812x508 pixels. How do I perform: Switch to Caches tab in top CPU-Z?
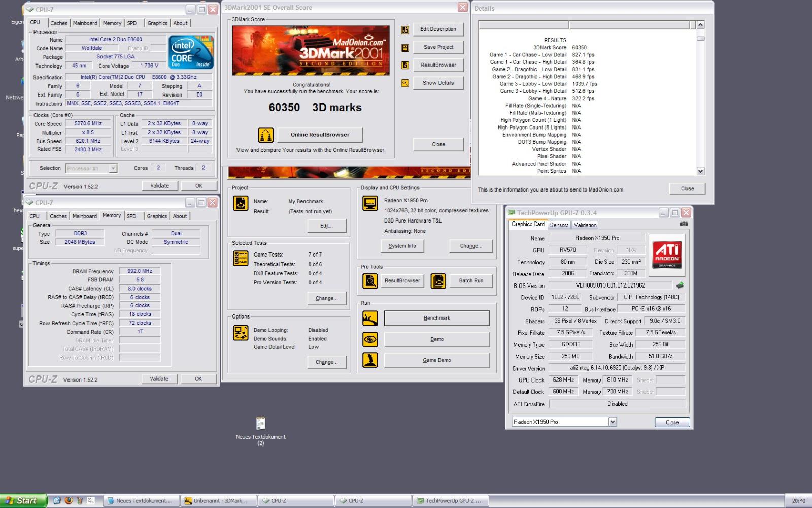point(59,23)
